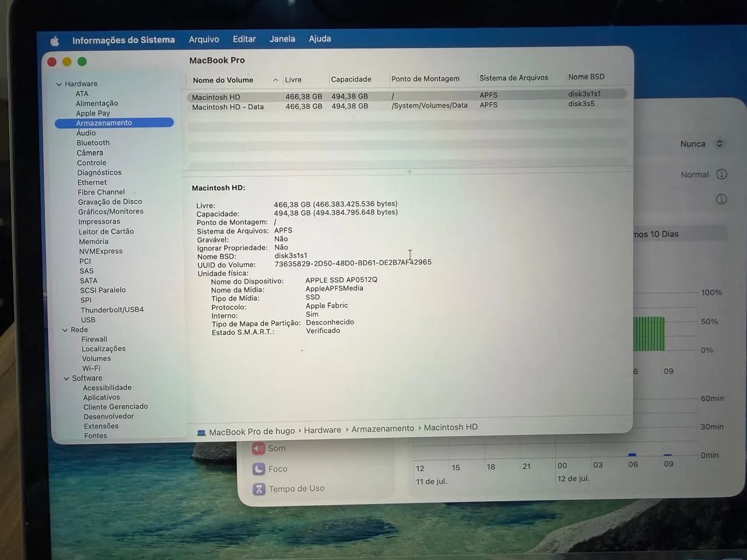Select SAS in the sidebar

[x=86, y=271]
